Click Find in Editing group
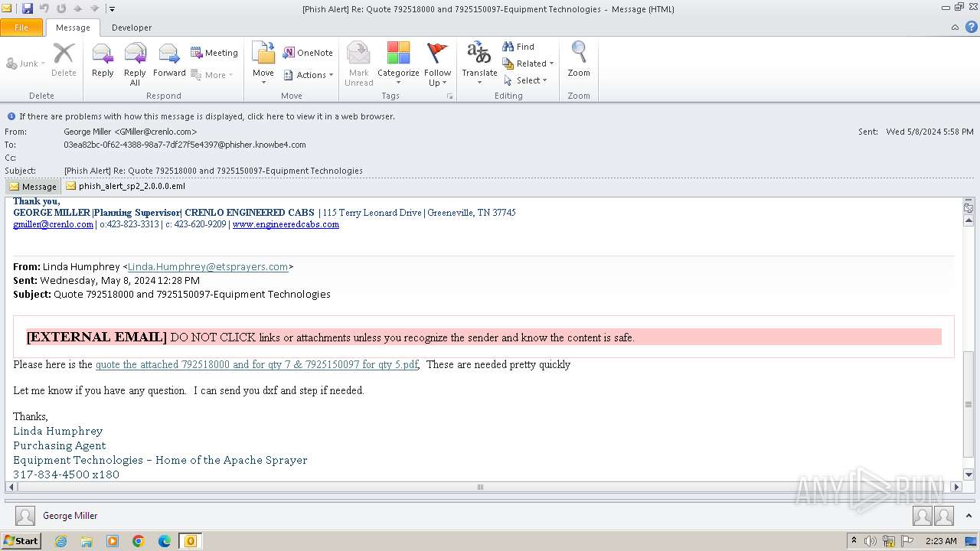 pos(518,47)
